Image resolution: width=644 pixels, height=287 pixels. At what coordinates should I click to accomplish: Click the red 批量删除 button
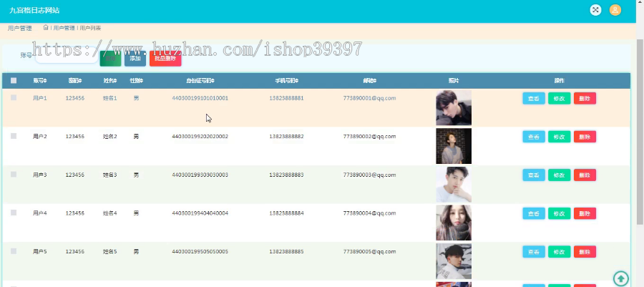coord(165,59)
